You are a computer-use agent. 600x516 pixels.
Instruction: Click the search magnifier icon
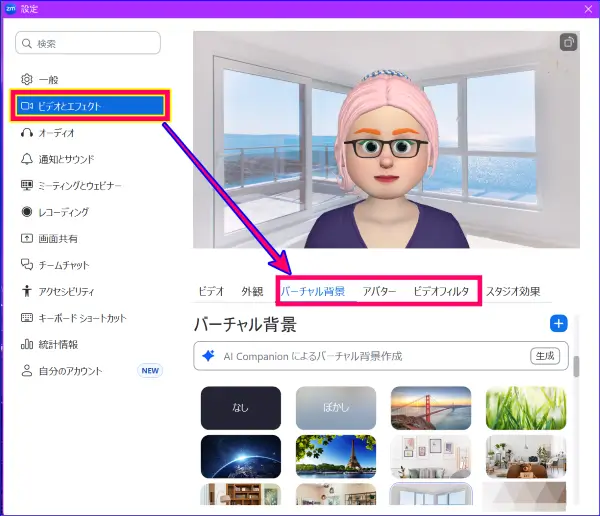click(26, 43)
